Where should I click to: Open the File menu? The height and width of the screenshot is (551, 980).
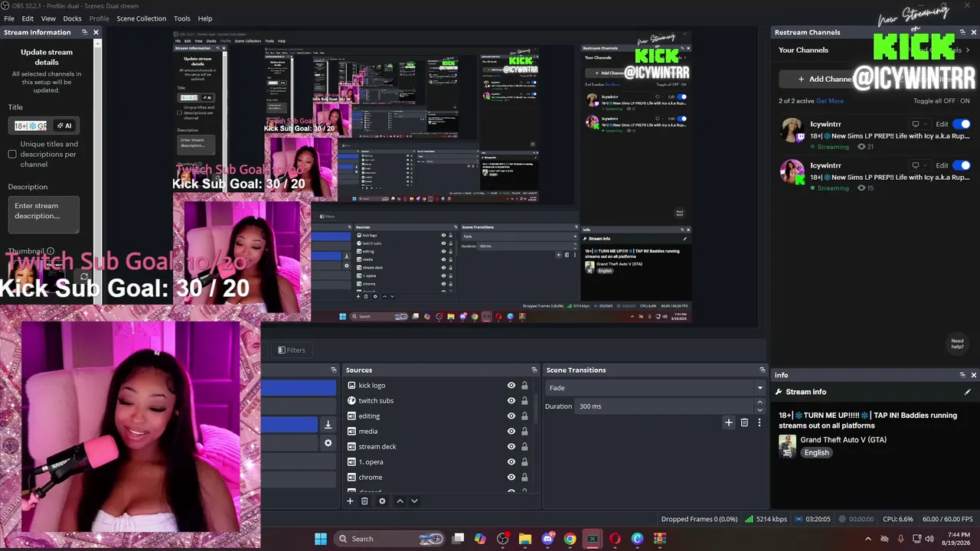coord(9,18)
